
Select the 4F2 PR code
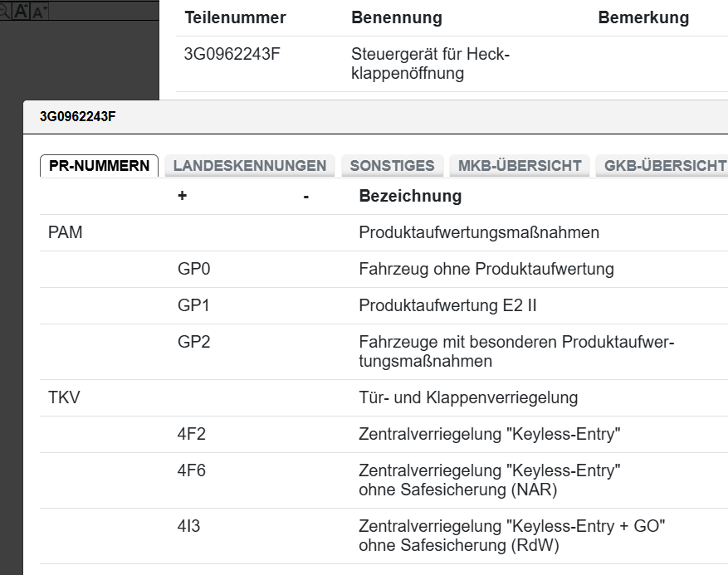[191, 434]
